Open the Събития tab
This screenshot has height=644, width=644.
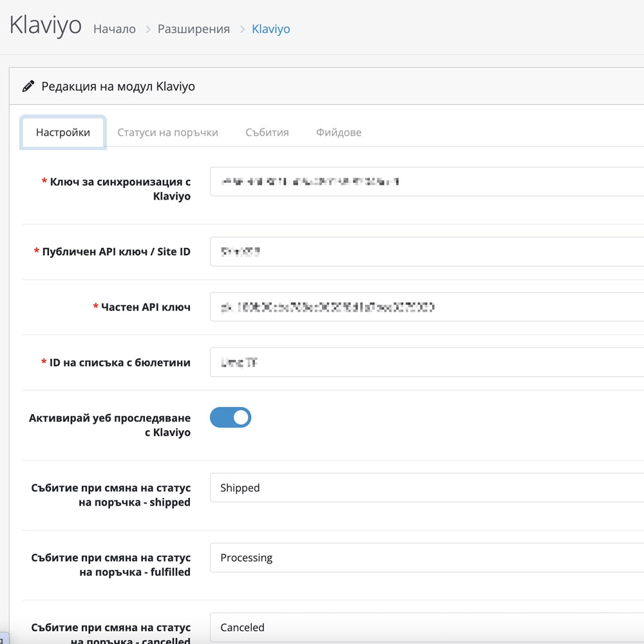pos(267,132)
